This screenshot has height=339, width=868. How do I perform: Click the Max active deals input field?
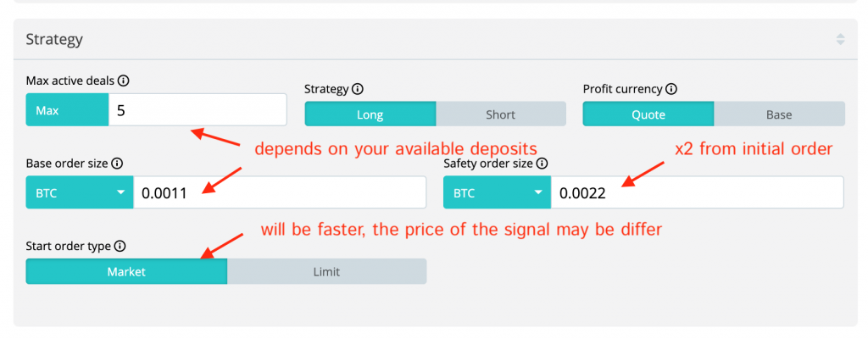[198, 110]
